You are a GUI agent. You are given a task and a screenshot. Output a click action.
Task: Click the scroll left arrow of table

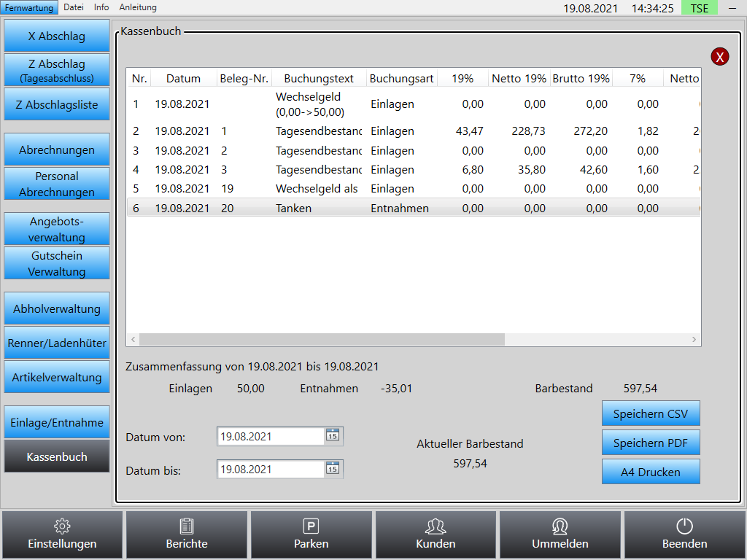pyautogui.click(x=133, y=339)
